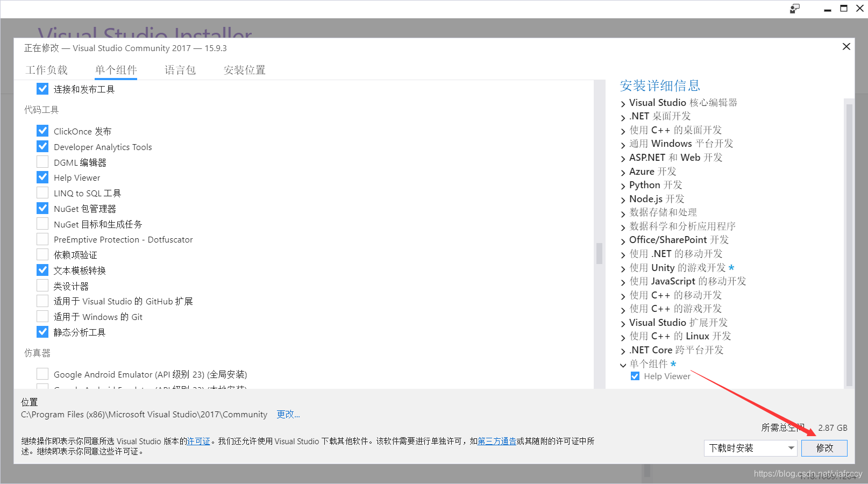The height and width of the screenshot is (484, 868).
Task: Uncheck 连接和发布工具
Action: 42,89
